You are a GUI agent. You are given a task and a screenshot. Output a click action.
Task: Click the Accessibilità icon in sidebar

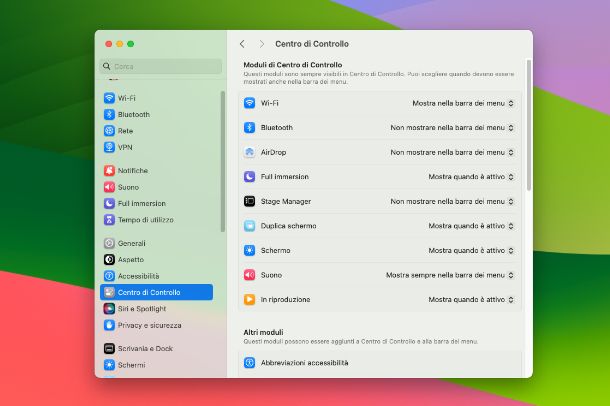pos(109,276)
